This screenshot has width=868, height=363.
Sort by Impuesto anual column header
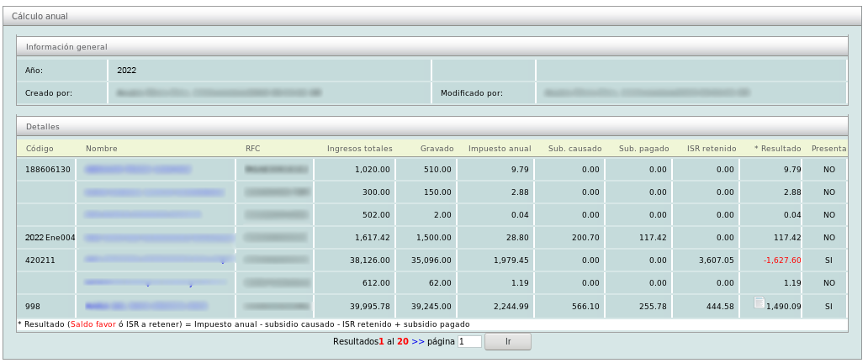click(x=500, y=149)
